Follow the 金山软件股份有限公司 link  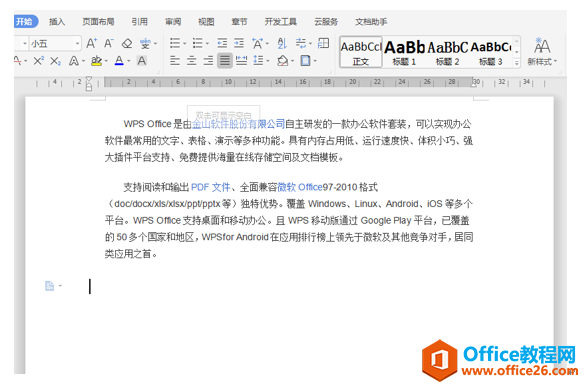click(x=238, y=124)
